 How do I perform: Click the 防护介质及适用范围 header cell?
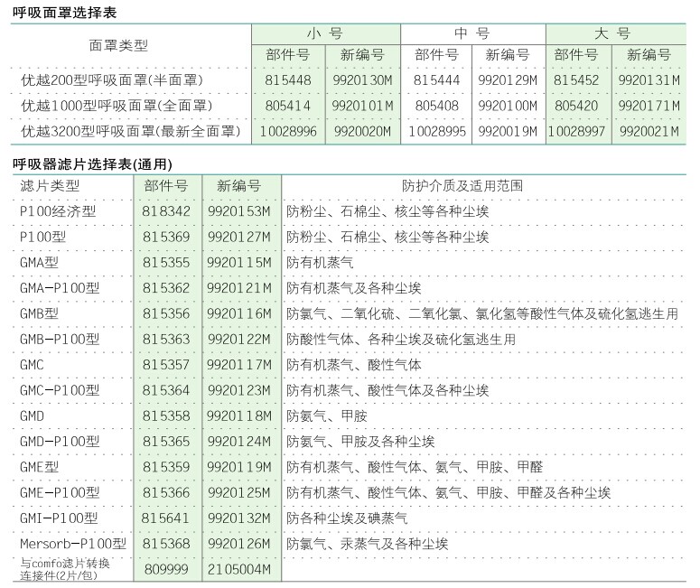click(462, 186)
